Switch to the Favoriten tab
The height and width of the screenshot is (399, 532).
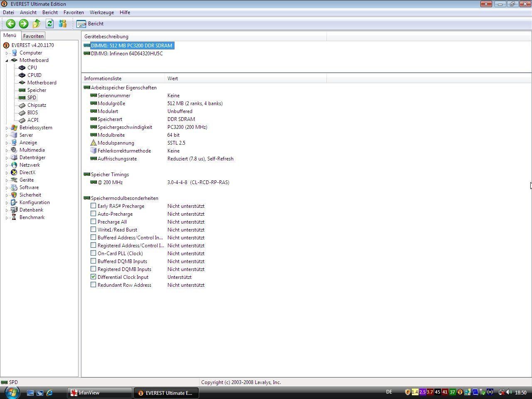tap(33, 36)
